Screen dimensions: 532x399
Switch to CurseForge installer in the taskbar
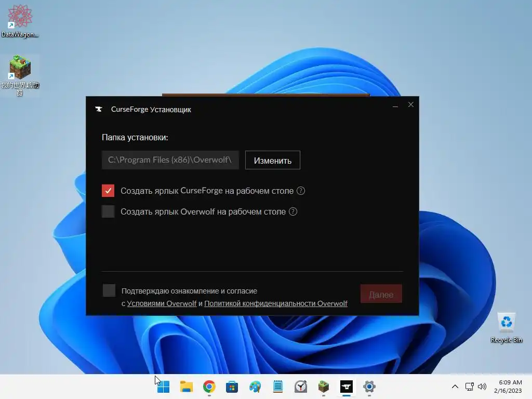click(347, 387)
